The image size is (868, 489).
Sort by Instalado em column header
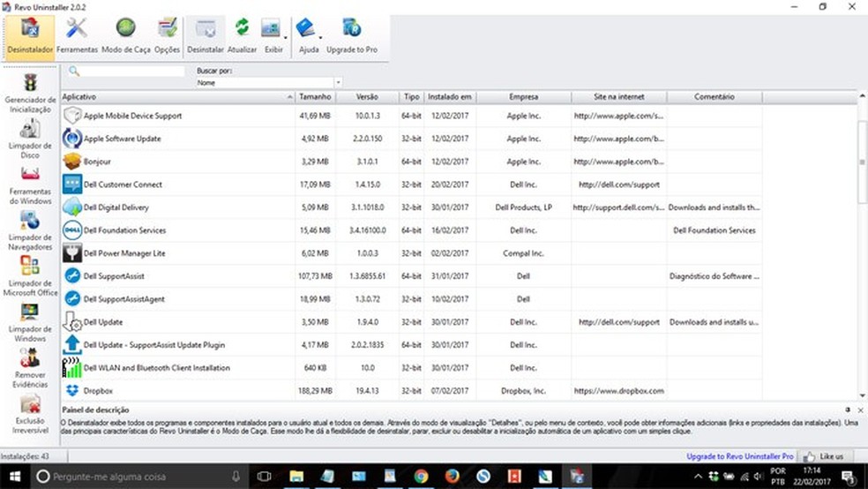point(450,97)
